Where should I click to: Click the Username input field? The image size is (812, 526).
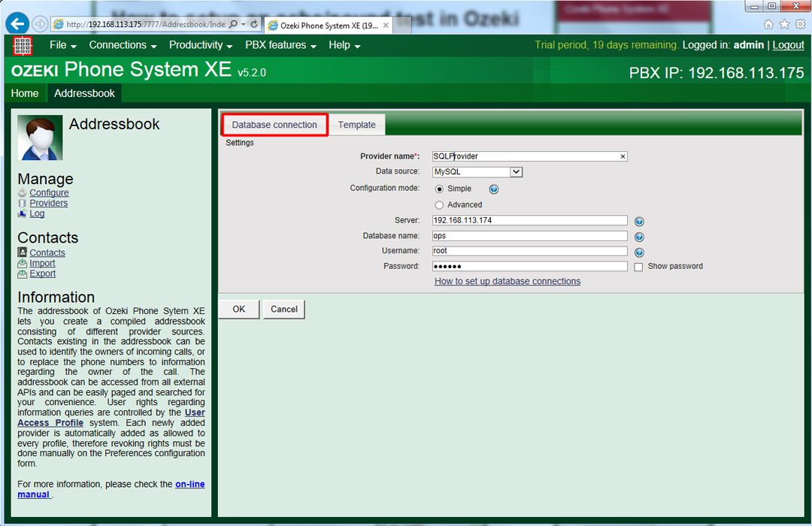530,251
